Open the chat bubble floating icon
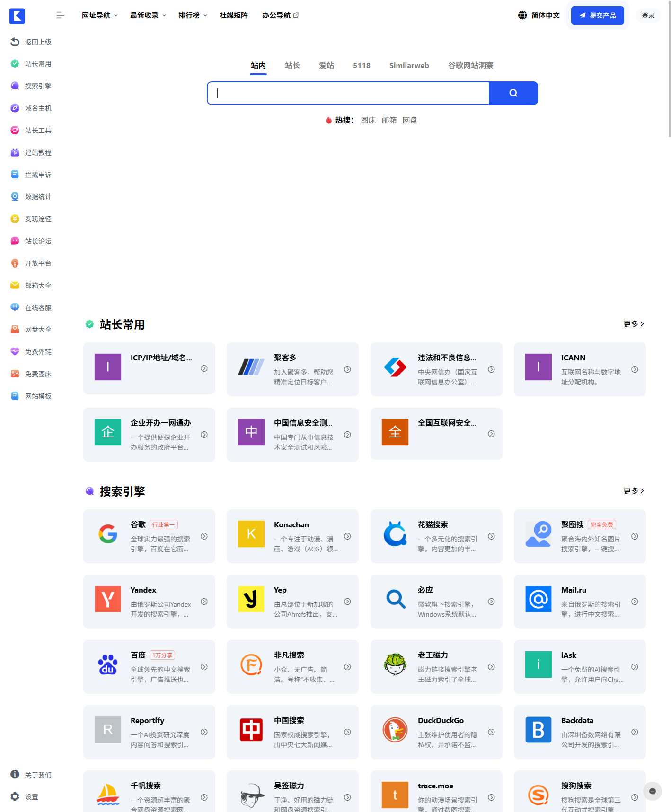 tap(652, 791)
